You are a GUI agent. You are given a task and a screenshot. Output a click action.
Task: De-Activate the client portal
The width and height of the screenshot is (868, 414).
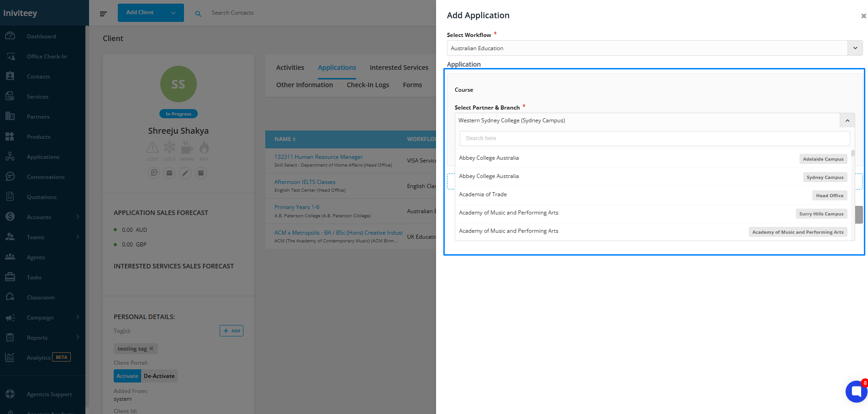pyautogui.click(x=159, y=376)
